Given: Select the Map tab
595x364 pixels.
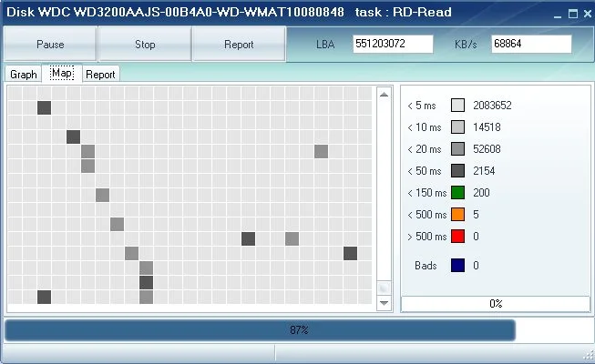Looking at the screenshot, I should point(62,73).
